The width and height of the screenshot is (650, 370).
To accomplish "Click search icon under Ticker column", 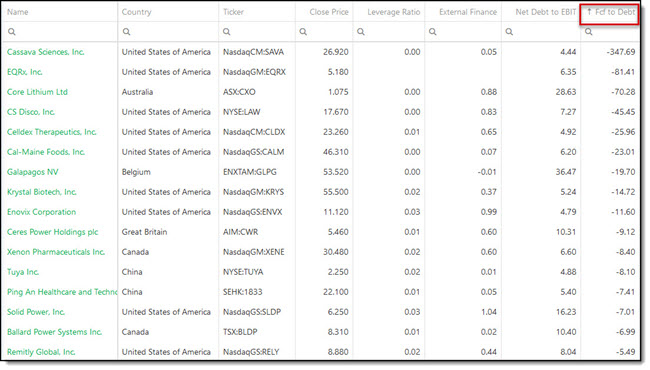I will (x=226, y=32).
